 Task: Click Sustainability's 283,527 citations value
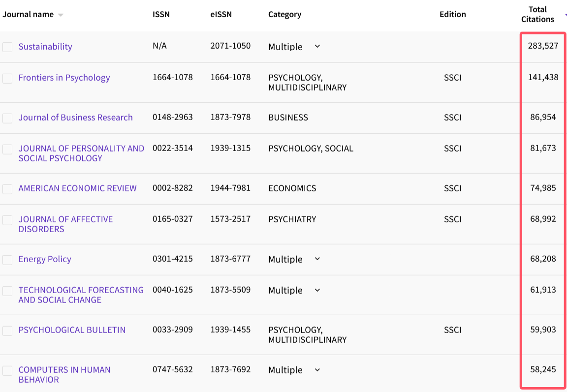click(540, 46)
